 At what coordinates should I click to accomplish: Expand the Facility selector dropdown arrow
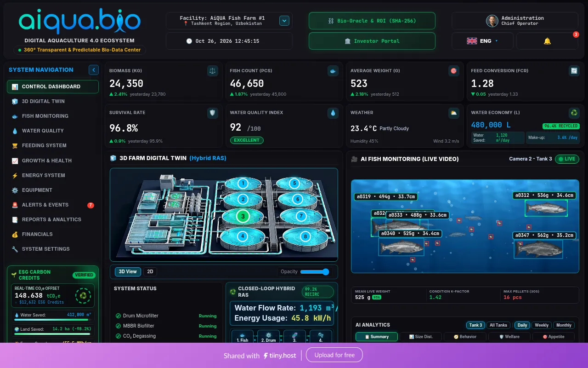click(x=284, y=21)
